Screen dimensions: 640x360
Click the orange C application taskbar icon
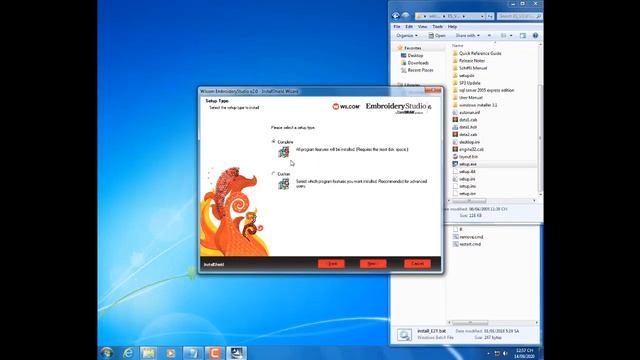215,353
